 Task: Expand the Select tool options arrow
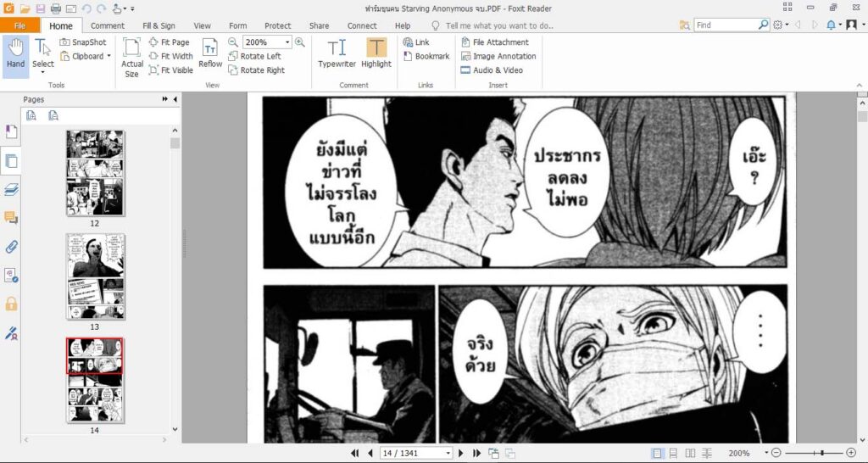click(42, 72)
